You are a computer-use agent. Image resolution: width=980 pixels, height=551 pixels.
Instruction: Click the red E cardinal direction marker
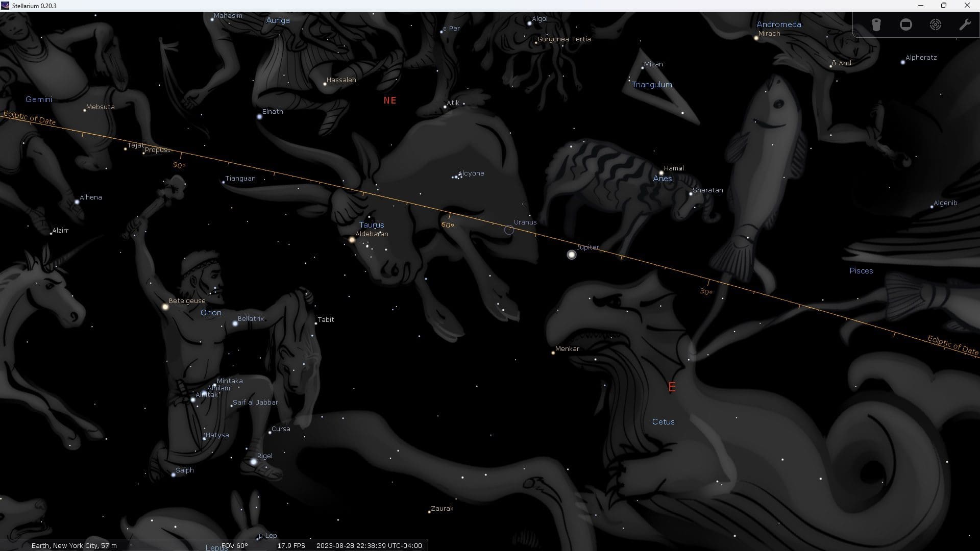pyautogui.click(x=672, y=387)
